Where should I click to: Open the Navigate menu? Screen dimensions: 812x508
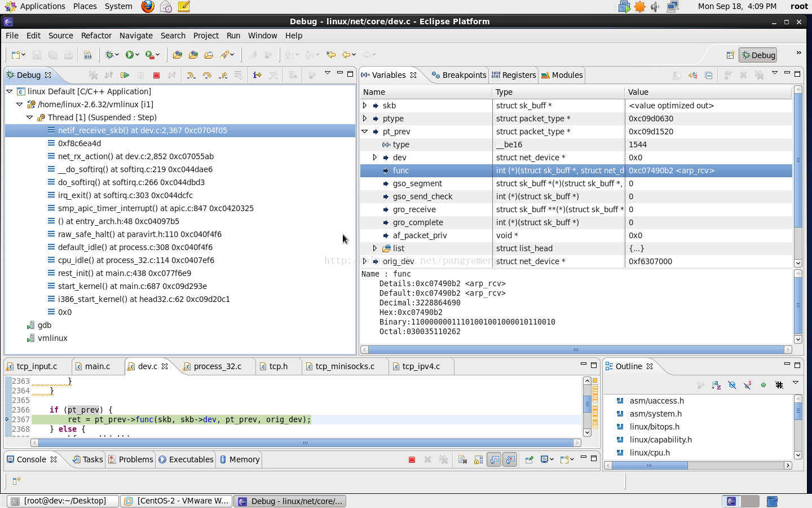[136, 36]
